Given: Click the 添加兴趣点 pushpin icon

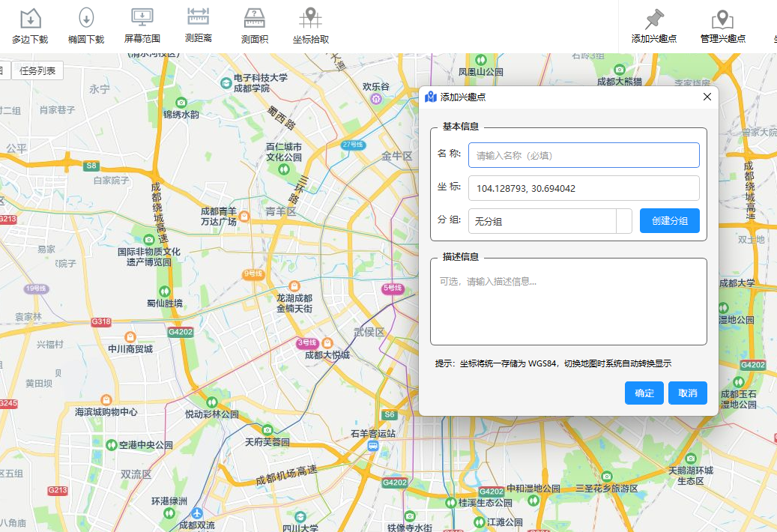Looking at the screenshot, I should click(655, 19).
